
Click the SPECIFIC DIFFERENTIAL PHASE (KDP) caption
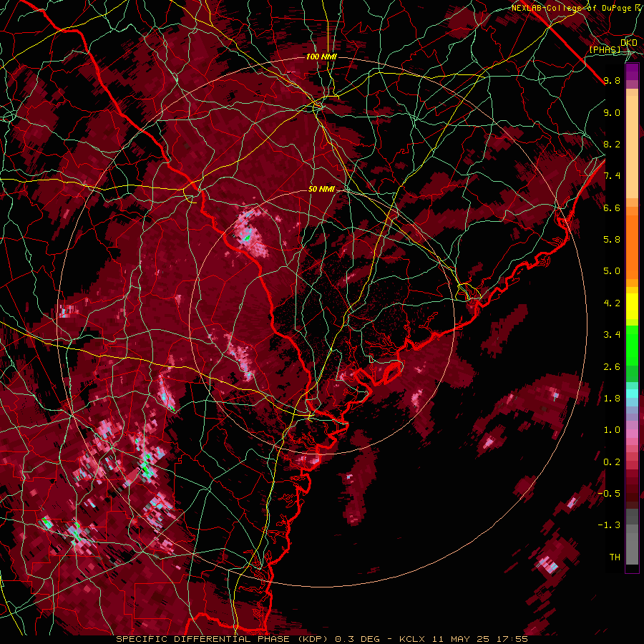click(224, 639)
